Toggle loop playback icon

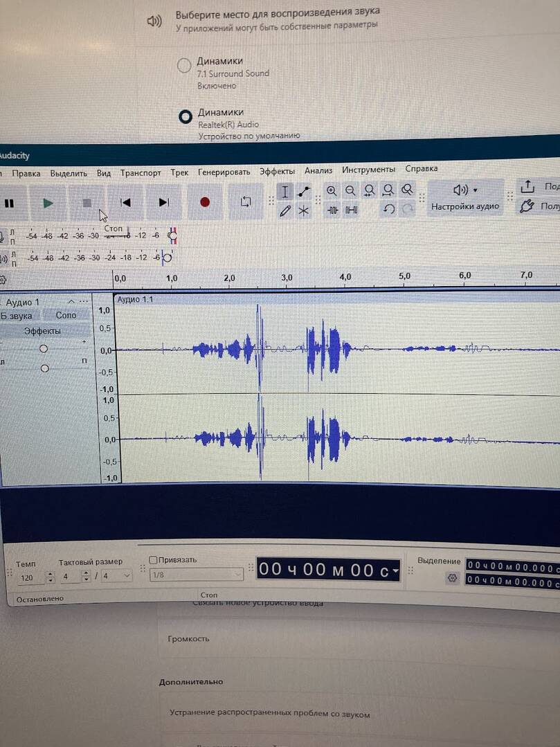(x=246, y=201)
